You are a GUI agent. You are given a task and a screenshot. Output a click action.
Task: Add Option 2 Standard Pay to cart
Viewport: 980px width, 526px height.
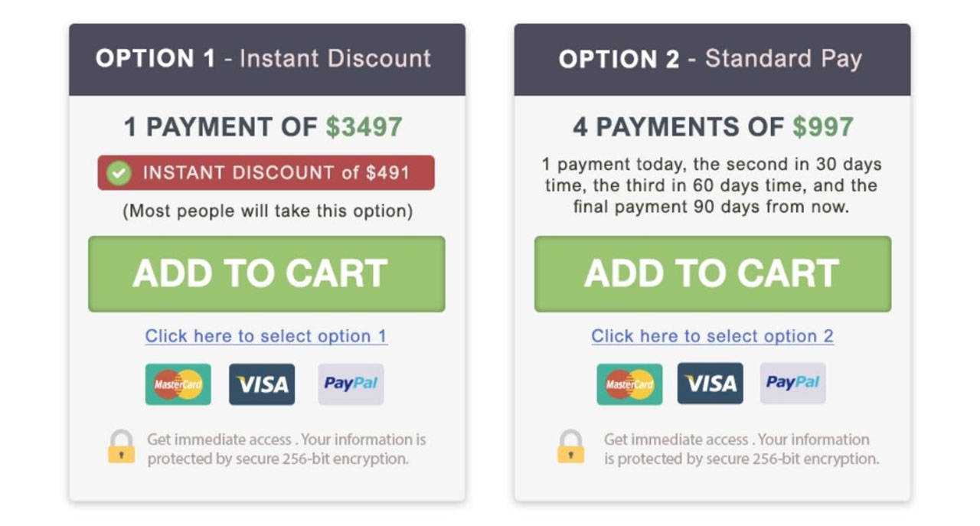(713, 274)
